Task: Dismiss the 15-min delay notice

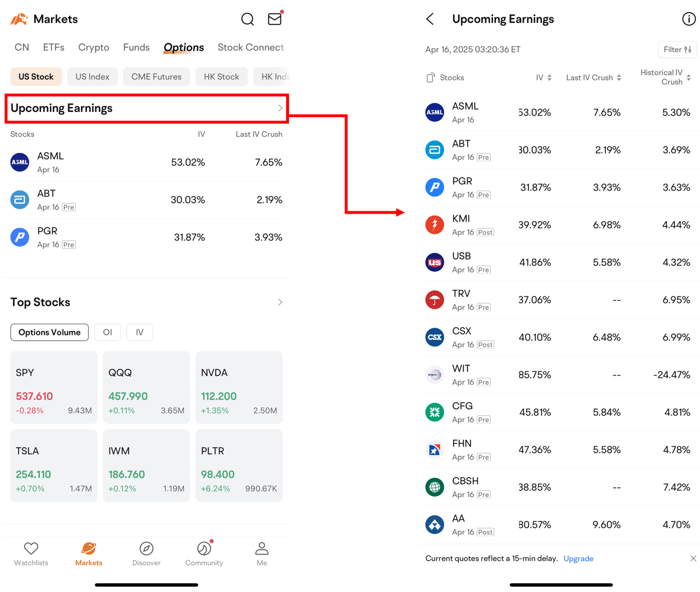Action: tap(693, 559)
